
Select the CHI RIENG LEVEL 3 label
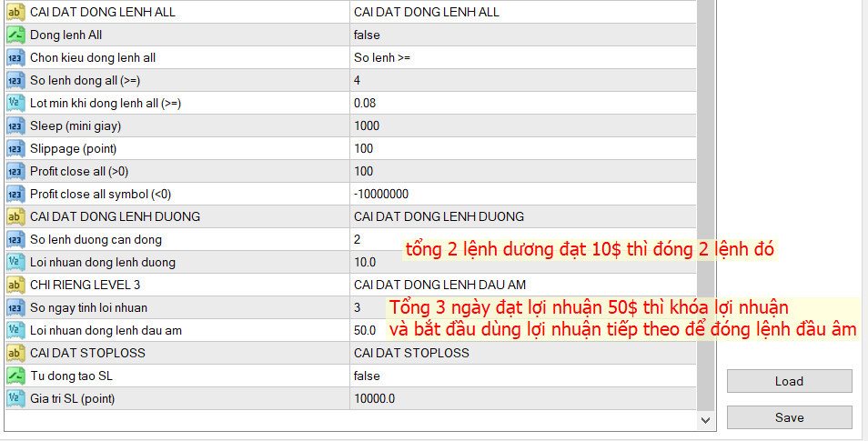pos(85,285)
